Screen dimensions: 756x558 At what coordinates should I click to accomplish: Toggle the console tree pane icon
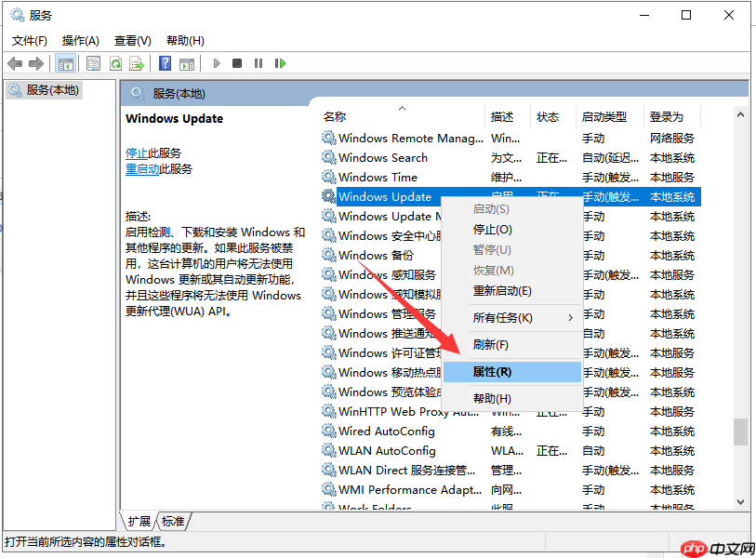coord(66,62)
